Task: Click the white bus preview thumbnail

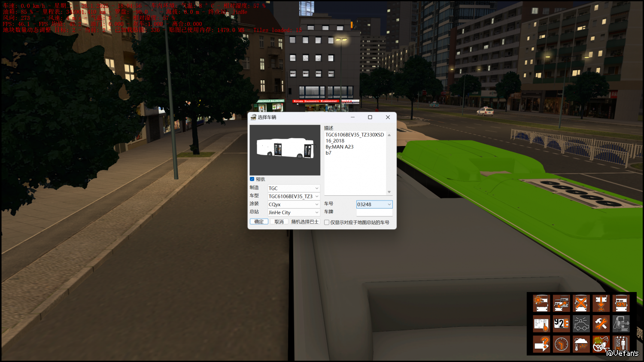Action: (x=285, y=150)
